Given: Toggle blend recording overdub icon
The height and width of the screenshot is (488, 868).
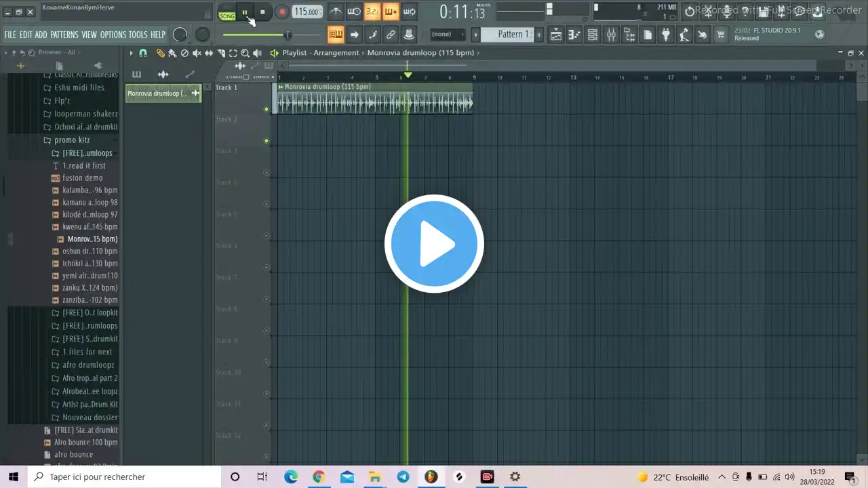Looking at the screenshot, I should click(391, 12).
